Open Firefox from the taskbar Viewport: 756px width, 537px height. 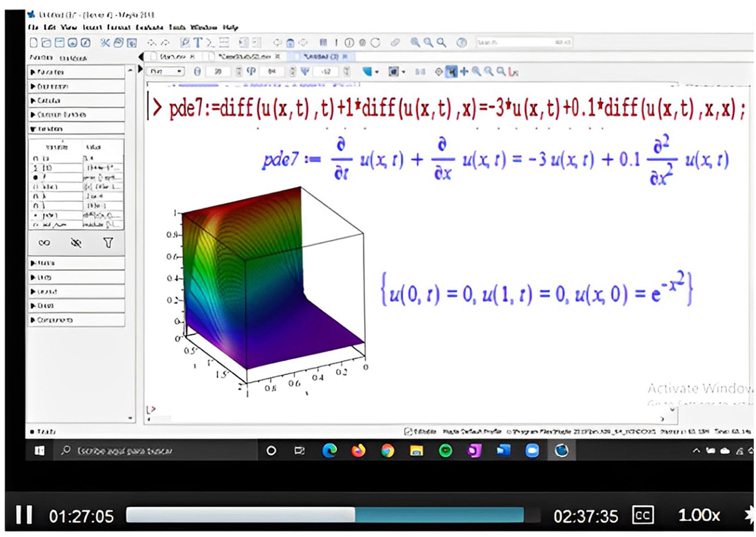coord(358,451)
